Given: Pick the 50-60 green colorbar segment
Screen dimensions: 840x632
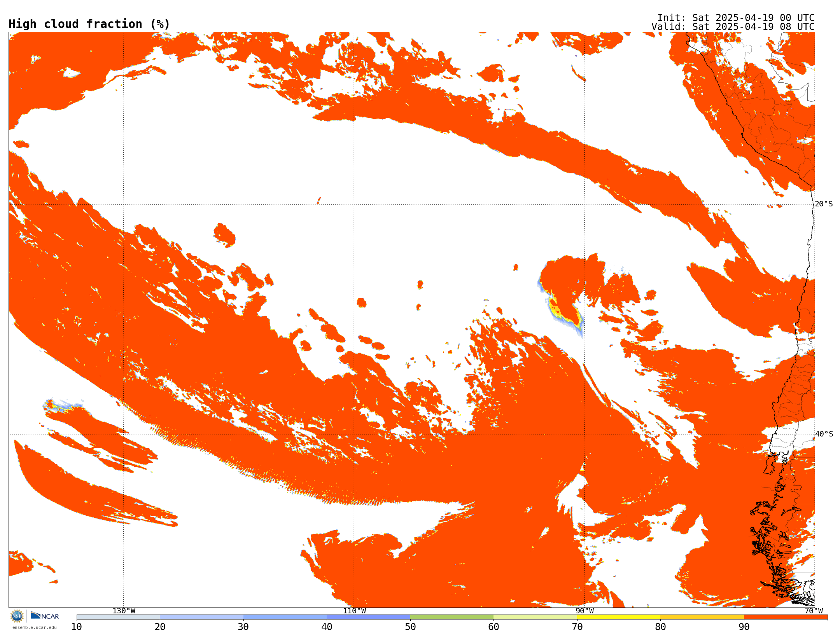Looking at the screenshot, I should (452, 617).
